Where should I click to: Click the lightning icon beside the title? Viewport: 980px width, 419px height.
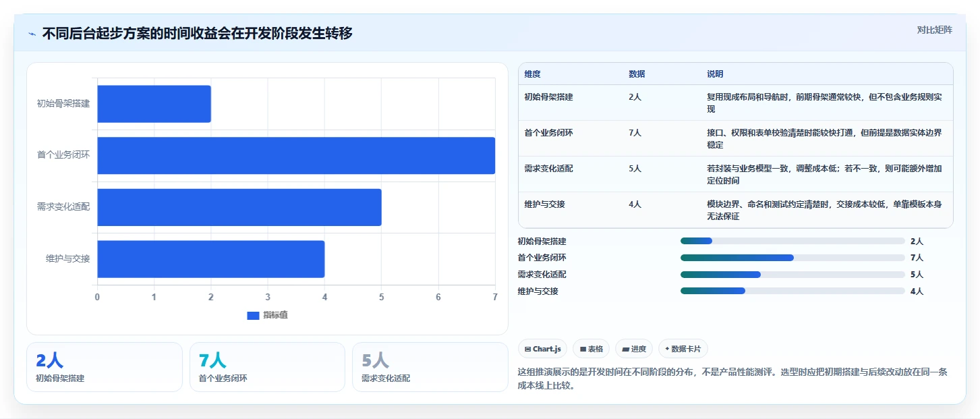click(32, 34)
